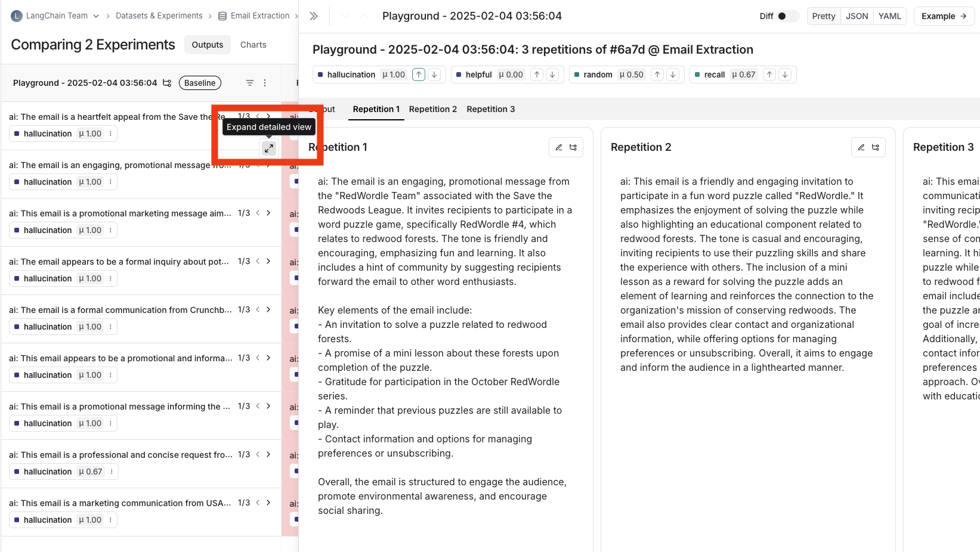
Task: Open the trace tree icon for Repetition 2
Action: (876, 147)
